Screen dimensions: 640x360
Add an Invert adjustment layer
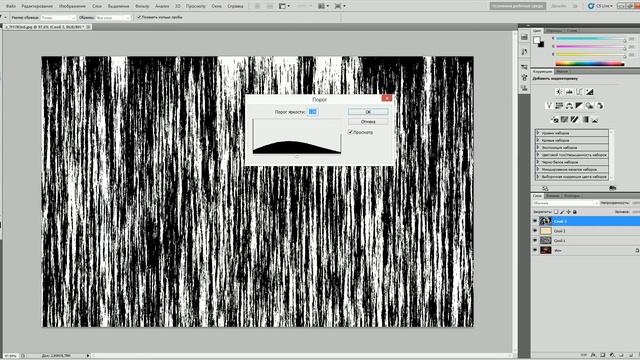click(554, 120)
